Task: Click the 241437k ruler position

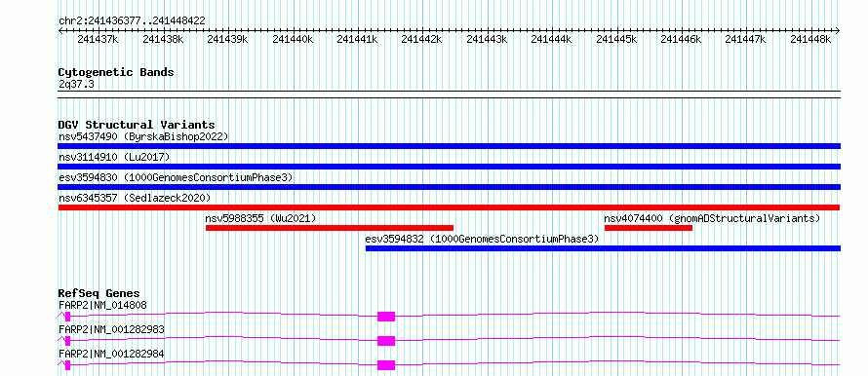Action: (x=98, y=39)
